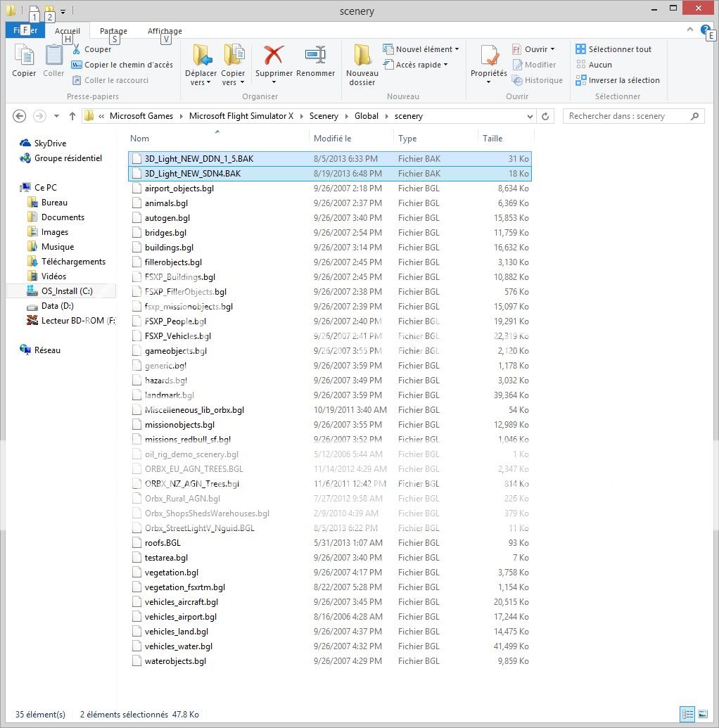Click Global in the address breadcrumb
The width and height of the screenshot is (719, 728).
coord(367,116)
